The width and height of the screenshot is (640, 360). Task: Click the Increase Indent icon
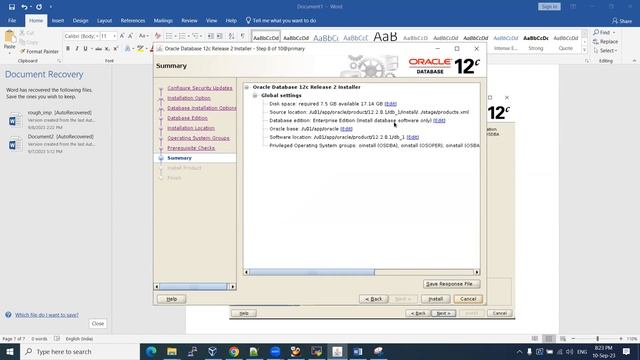pyautogui.click(x=220, y=36)
